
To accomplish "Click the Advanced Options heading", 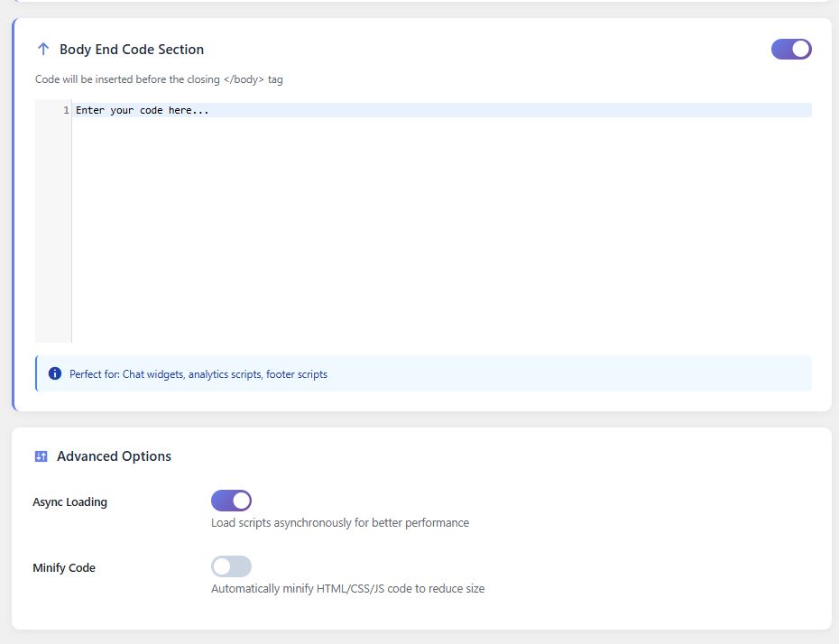I will coord(114,456).
